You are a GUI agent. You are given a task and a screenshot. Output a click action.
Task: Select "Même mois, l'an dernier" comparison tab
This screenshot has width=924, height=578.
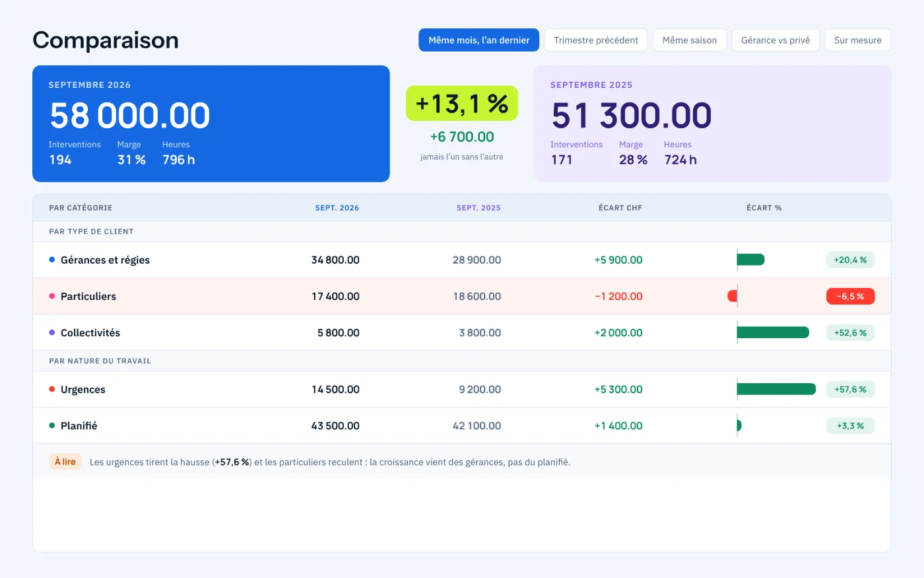coord(478,40)
